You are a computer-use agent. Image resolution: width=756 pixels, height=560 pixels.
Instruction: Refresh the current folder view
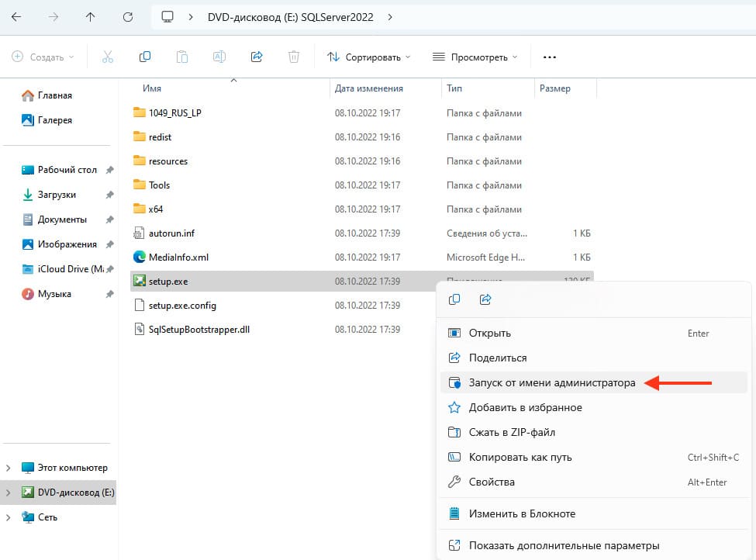(x=128, y=17)
